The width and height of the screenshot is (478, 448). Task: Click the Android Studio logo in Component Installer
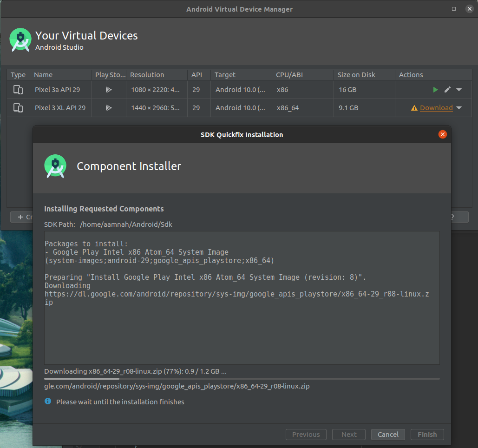pos(55,166)
